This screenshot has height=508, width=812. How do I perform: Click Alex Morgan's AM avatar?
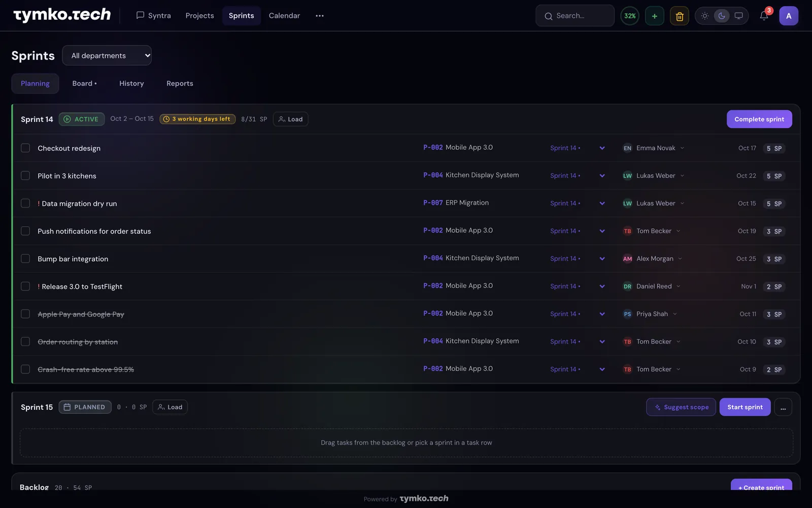pos(627,259)
